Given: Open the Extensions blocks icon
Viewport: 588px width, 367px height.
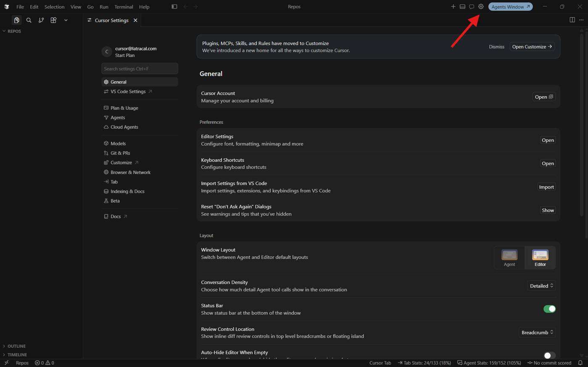Looking at the screenshot, I should [x=53, y=20].
